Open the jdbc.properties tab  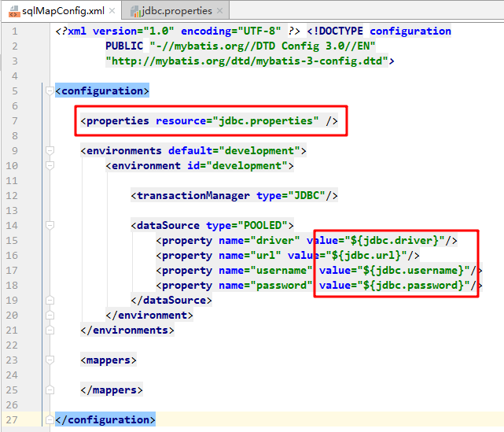pyautogui.click(x=176, y=11)
